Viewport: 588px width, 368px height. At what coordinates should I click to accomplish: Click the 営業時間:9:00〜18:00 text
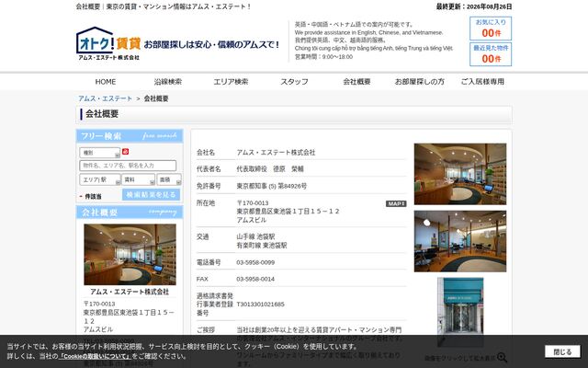tap(323, 57)
